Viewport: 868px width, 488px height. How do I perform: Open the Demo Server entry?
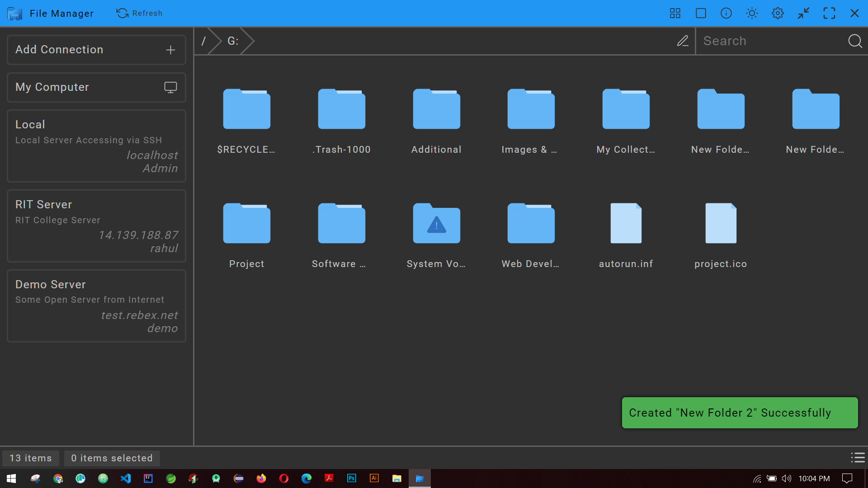click(x=96, y=306)
